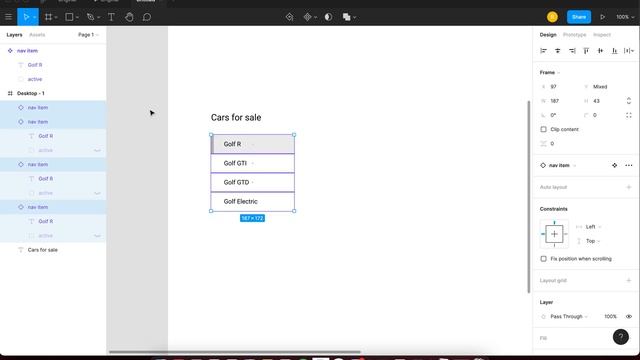Click the user avatar circle
Image resolution: width=640 pixels, height=360 pixels.
[x=552, y=17]
